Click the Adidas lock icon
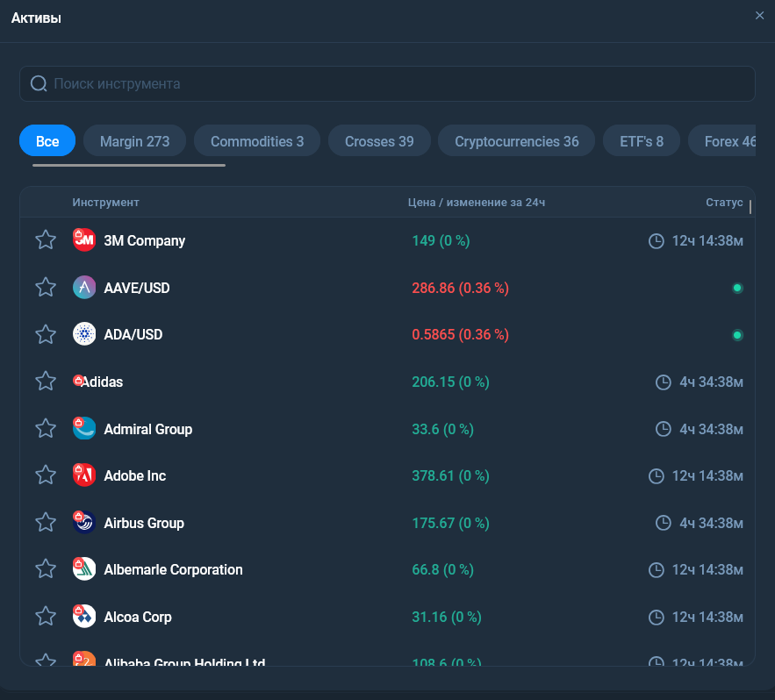The height and width of the screenshot is (700, 775). tap(78, 380)
